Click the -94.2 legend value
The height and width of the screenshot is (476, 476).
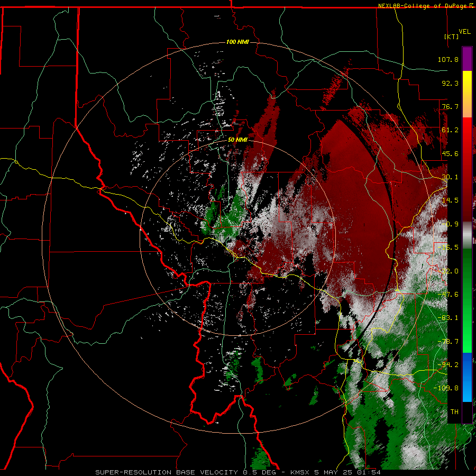pos(448,365)
